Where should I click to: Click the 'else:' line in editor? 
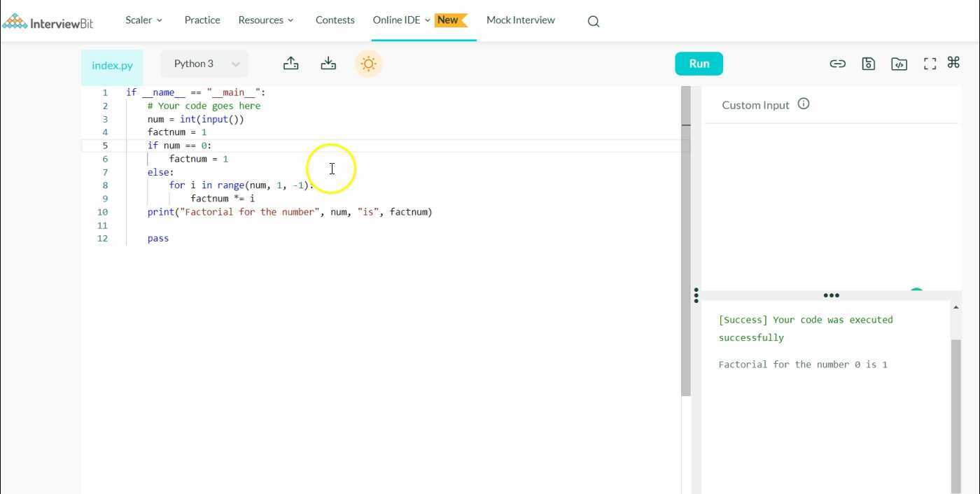pyautogui.click(x=160, y=172)
